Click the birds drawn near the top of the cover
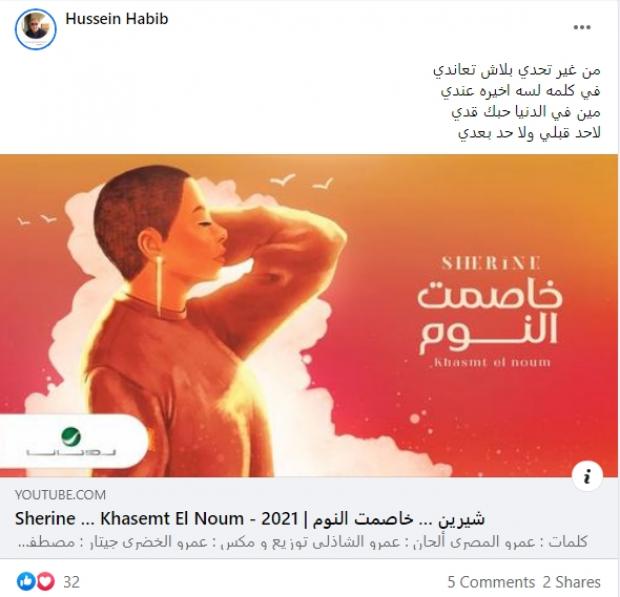 302,181
